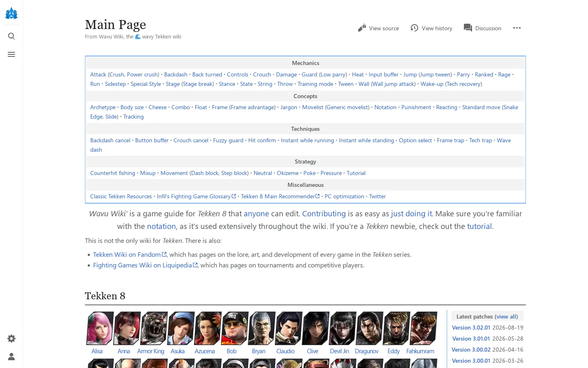Viewport: 588px width, 368px height.
Task: Click View history tab
Action: pyautogui.click(x=431, y=28)
